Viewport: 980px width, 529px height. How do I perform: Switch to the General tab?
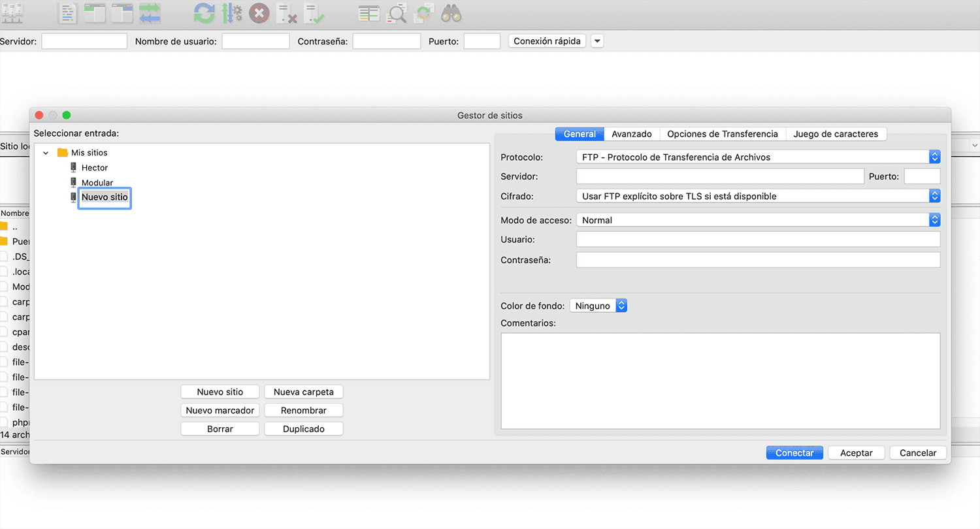coord(580,134)
